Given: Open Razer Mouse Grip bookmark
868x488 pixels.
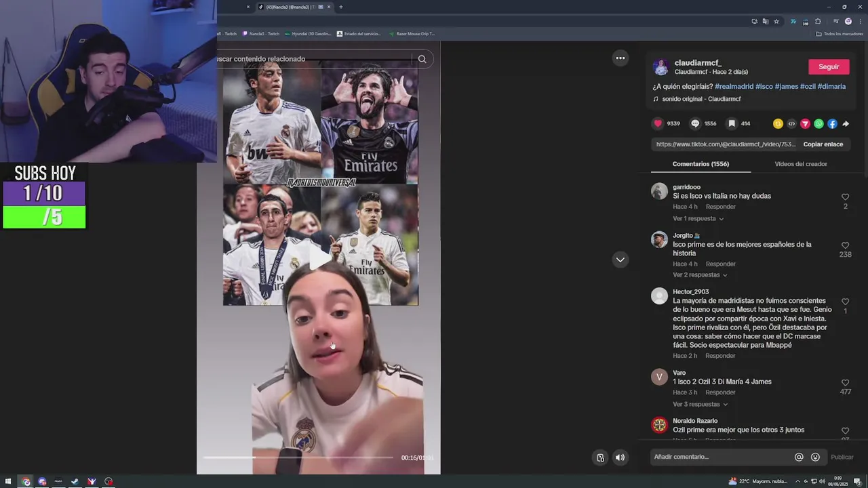Looking at the screenshot, I should pyautogui.click(x=412, y=34).
